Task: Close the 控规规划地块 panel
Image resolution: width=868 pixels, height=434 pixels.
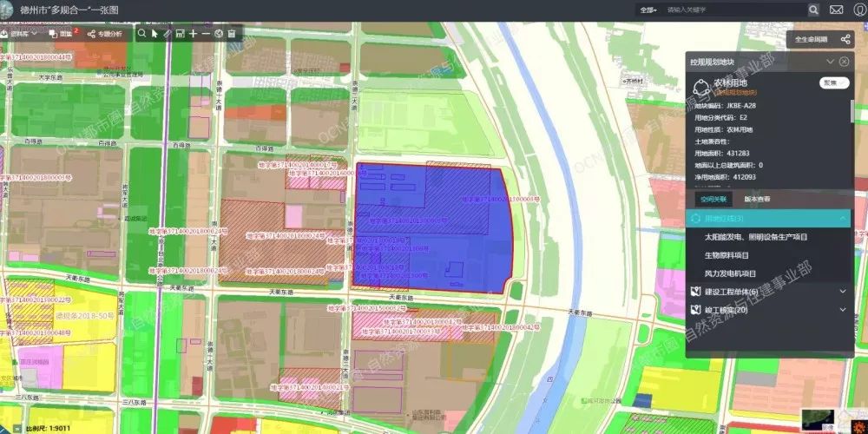Action: (844, 62)
